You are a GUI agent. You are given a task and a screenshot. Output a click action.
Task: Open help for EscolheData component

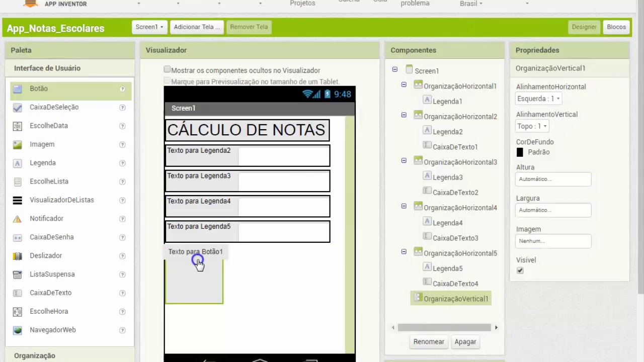(x=122, y=126)
